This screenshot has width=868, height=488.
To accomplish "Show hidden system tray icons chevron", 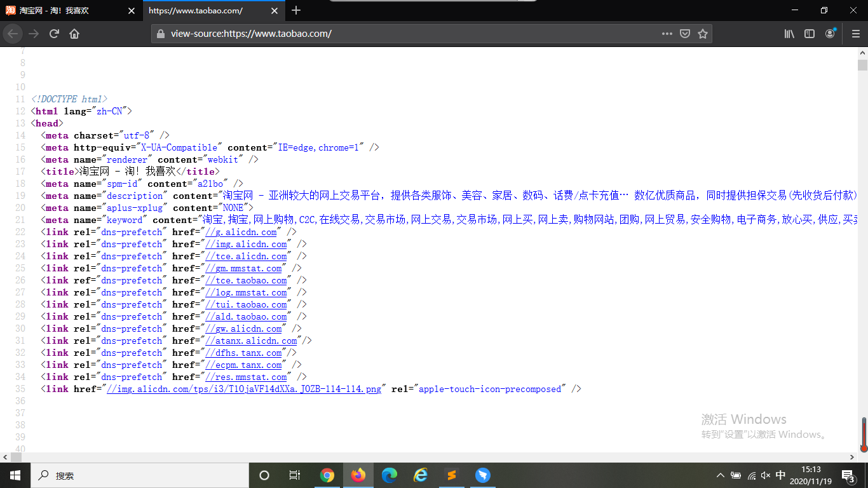I will 720,475.
